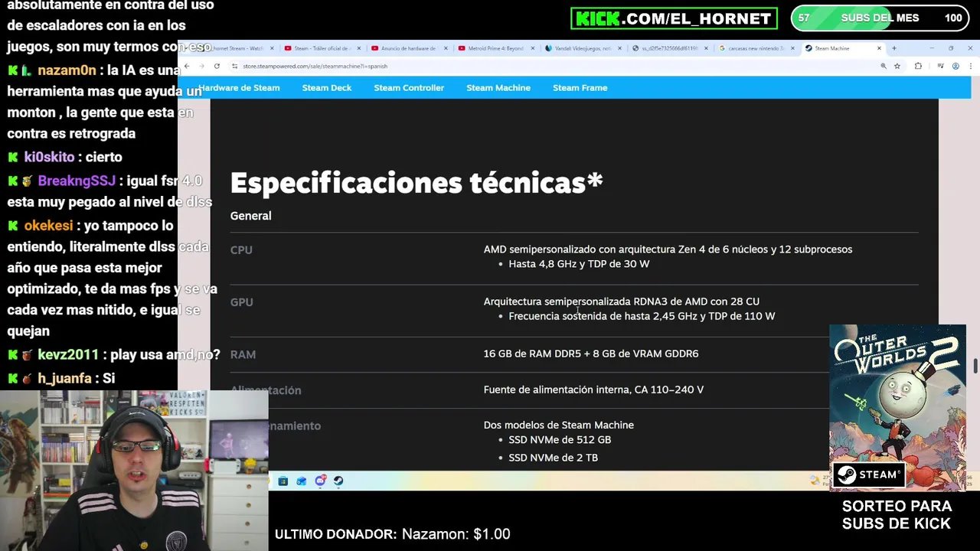
Task: Click chat username kevz2011
Action: (x=68, y=355)
